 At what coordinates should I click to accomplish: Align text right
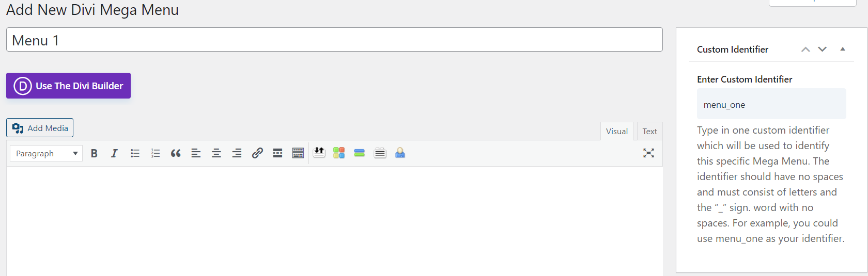pos(237,153)
